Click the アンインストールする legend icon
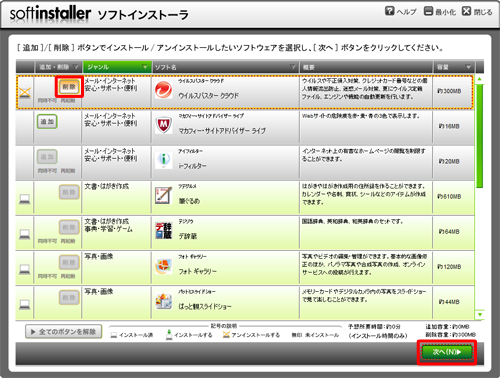500x378 pixels. pyautogui.click(x=226, y=335)
